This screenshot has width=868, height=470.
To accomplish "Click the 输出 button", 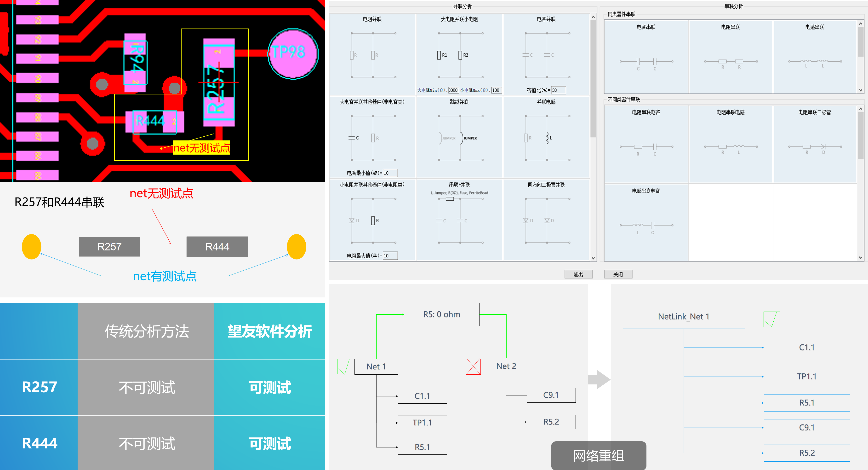I will [578, 274].
